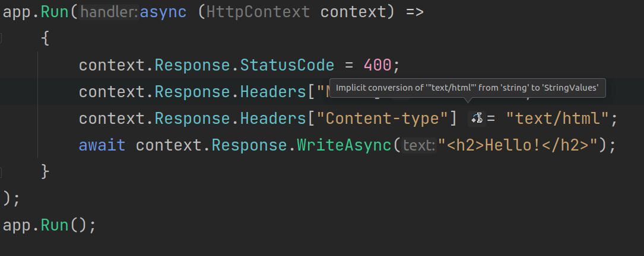644x256 pixels.
Task: Click the await keyword
Action: pyautogui.click(x=102, y=145)
